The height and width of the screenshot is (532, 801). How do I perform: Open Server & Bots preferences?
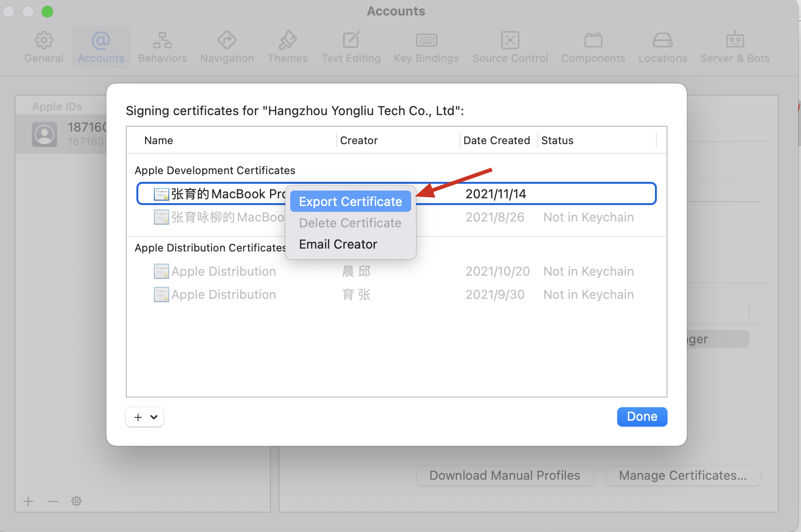(x=735, y=47)
